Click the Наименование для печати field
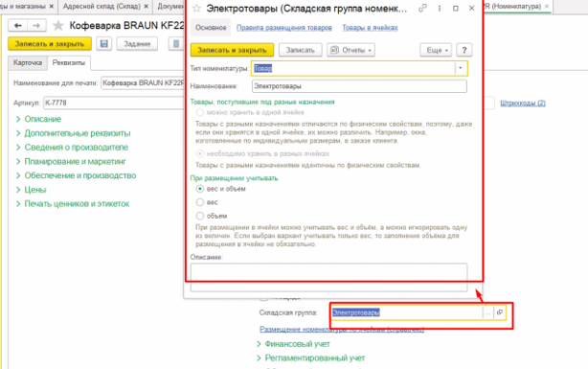The image size is (588, 369). click(x=143, y=83)
